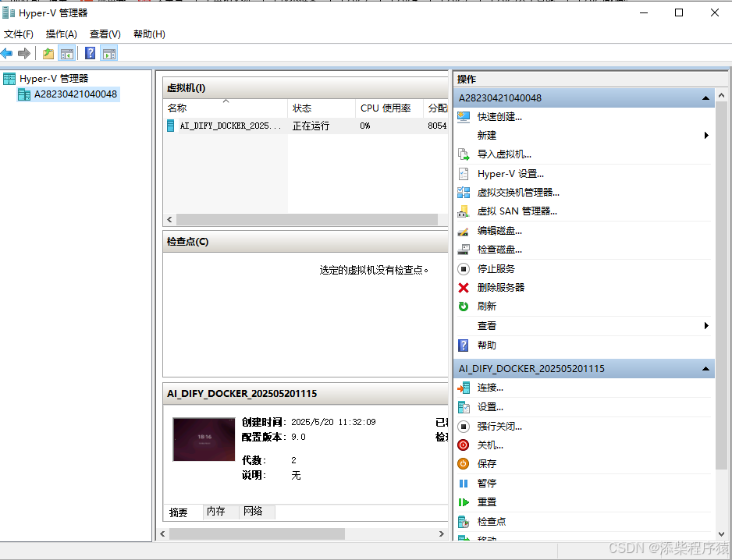The width and height of the screenshot is (732, 560).
Task: Click the 快速创建 icon in the actions pane
Action: (464, 117)
